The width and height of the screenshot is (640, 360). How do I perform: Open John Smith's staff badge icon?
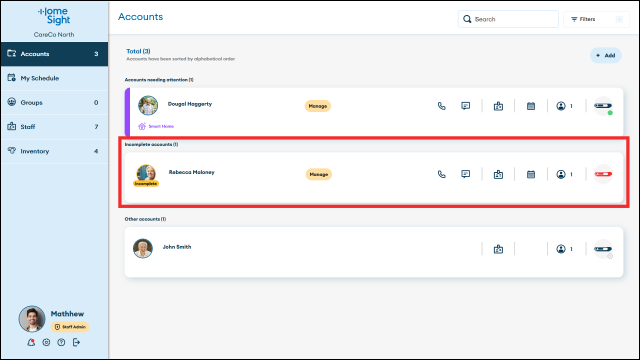[498, 249]
